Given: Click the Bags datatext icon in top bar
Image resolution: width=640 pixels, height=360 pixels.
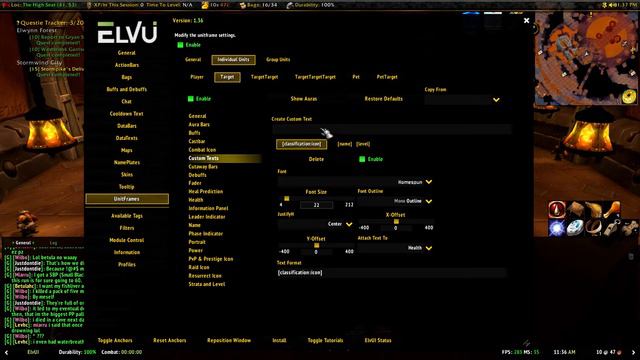Looking at the screenshot, I should 242,5.
